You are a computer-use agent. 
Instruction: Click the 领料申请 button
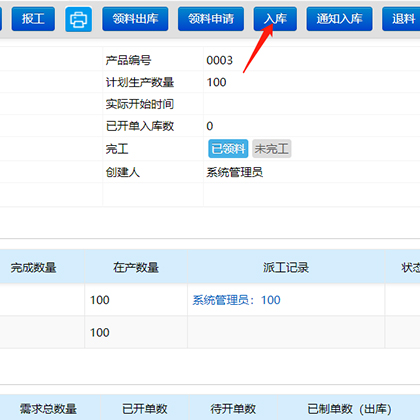pos(211,19)
